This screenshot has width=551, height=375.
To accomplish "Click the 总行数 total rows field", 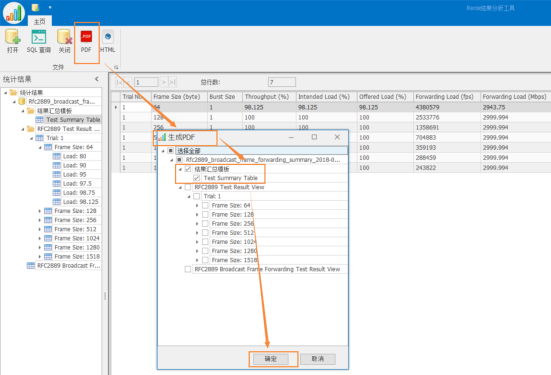I will click(x=282, y=82).
